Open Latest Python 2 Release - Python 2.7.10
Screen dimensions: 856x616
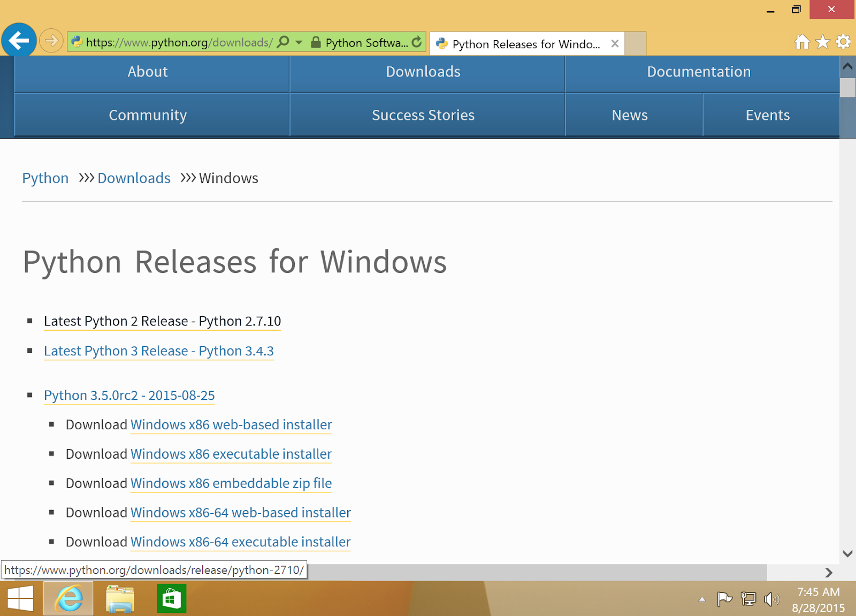[162, 321]
